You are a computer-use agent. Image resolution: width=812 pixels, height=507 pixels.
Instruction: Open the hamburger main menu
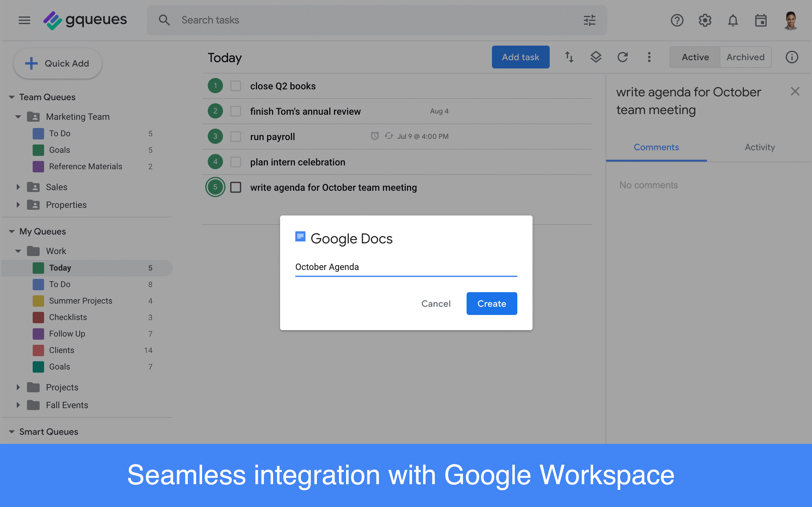coord(24,20)
